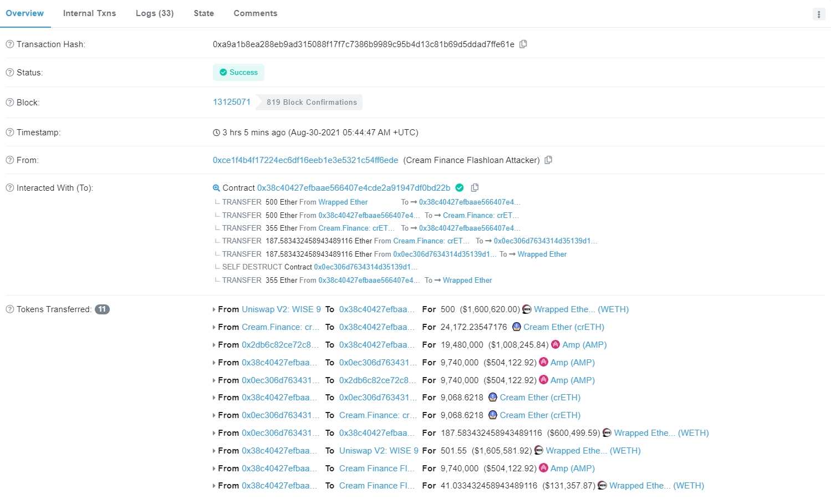This screenshot has width=831, height=504.
Task: Copy the contract address icon
Action: [475, 187]
